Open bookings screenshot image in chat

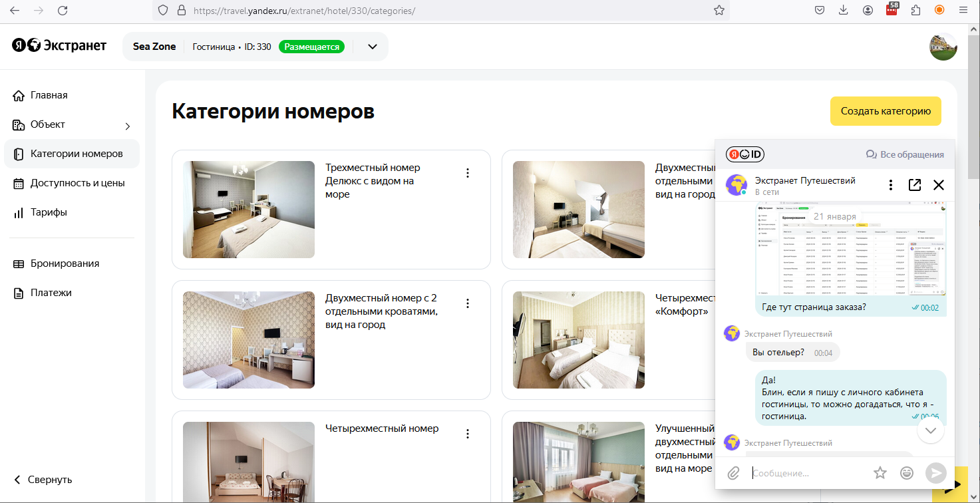(x=851, y=250)
